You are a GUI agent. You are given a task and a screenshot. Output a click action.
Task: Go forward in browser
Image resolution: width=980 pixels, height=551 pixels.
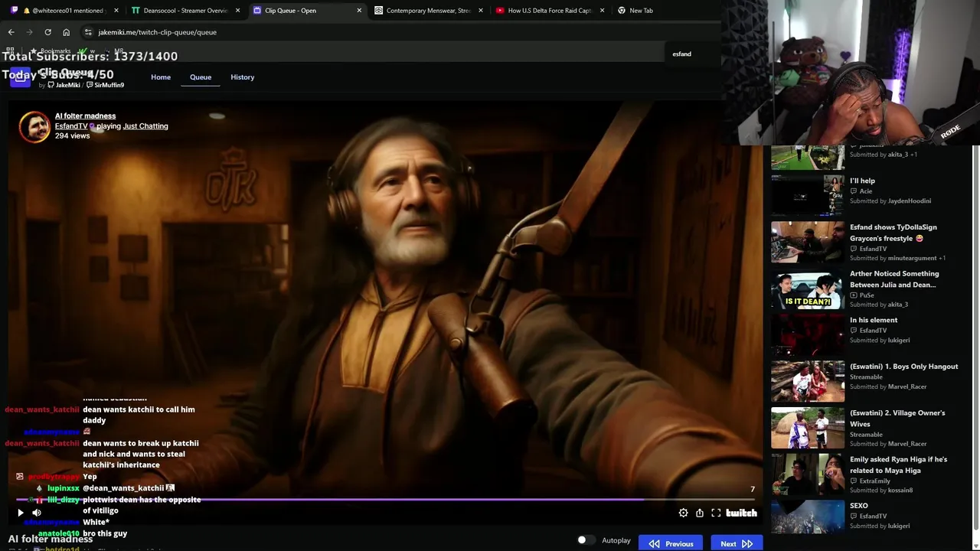pos(29,32)
